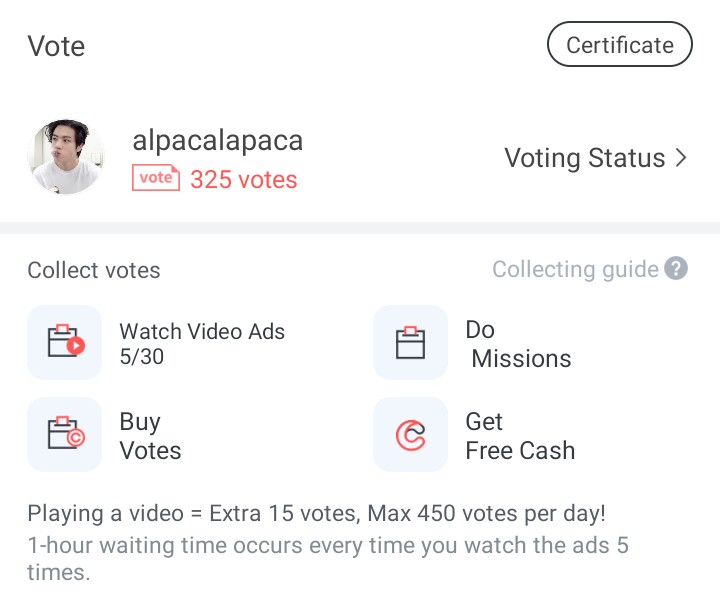
Task: Select the Get Free Cash label
Action: pos(520,436)
